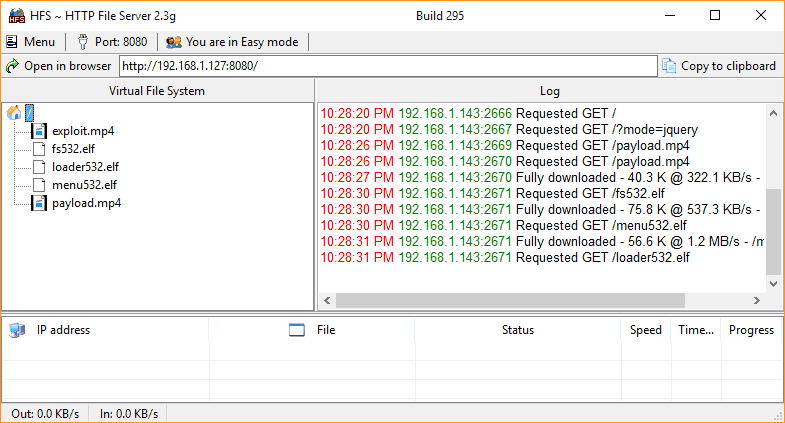Click the log horizontal scrollbar thumb

(510, 300)
